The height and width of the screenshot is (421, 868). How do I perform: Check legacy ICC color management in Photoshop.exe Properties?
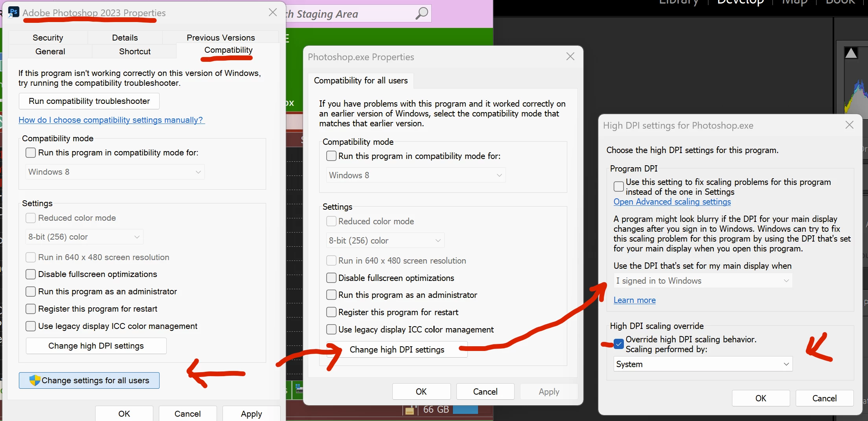coord(331,329)
